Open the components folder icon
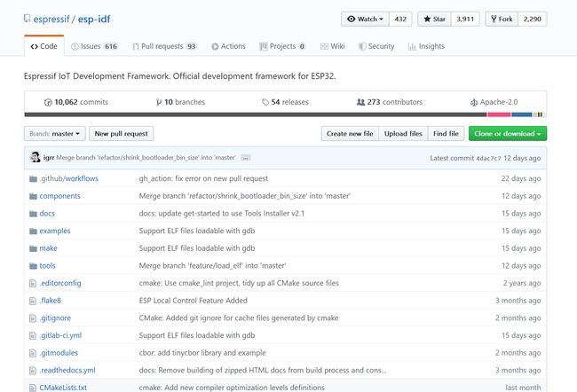 [x=33, y=196]
